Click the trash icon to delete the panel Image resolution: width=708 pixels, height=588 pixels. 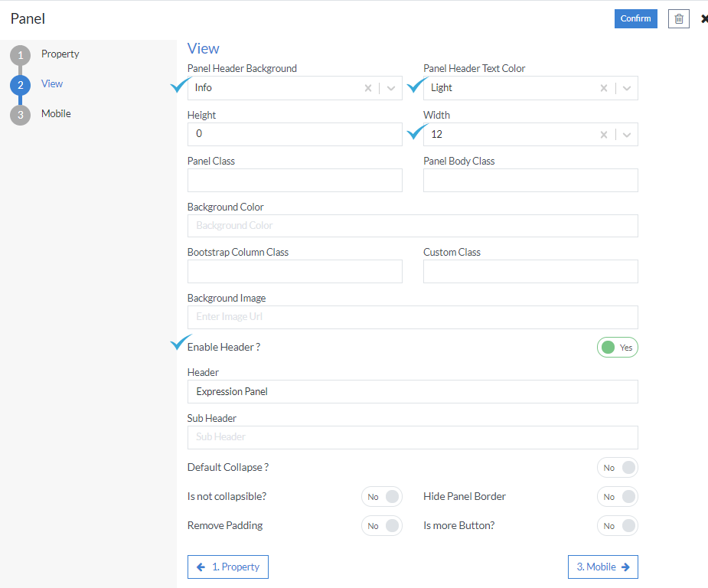tap(678, 18)
